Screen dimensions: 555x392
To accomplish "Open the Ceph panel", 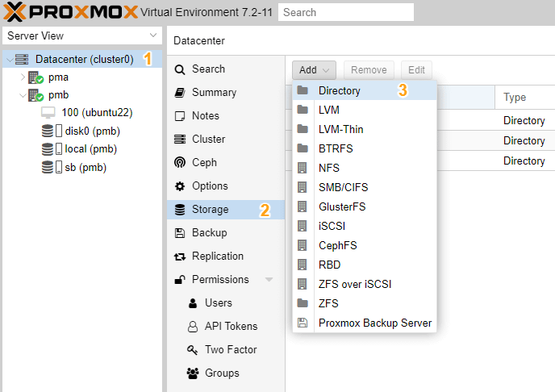I will point(226,163).
